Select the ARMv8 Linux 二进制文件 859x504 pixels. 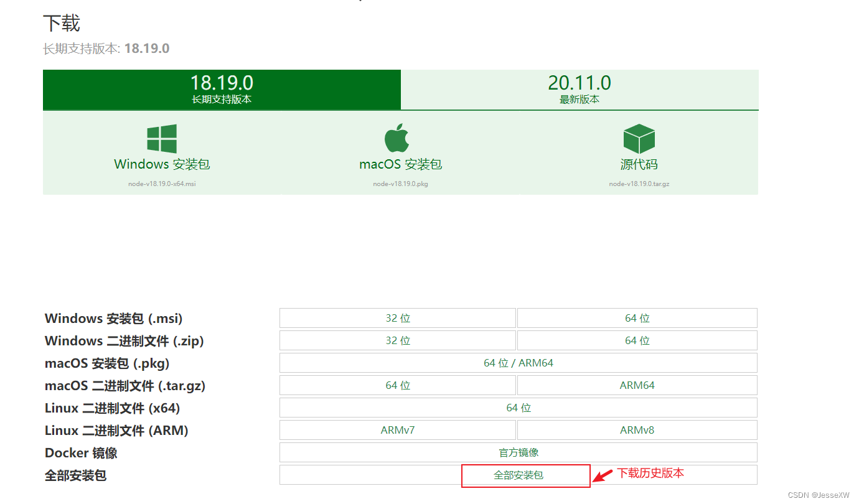pyautogui.click(x=637, y=430)
